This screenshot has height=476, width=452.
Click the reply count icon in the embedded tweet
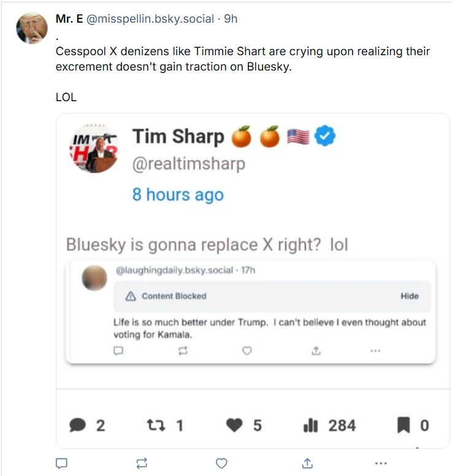point(77,425)
